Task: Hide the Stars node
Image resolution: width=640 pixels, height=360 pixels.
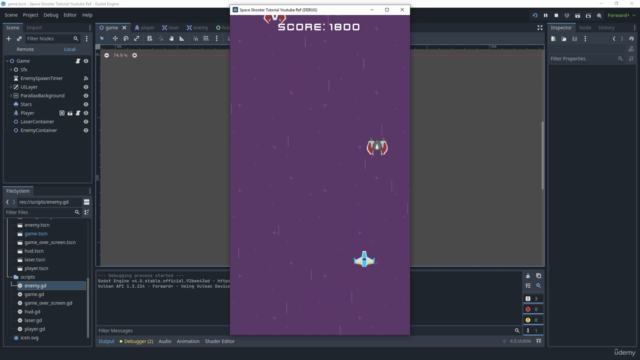Action: [x=86, y=104]
